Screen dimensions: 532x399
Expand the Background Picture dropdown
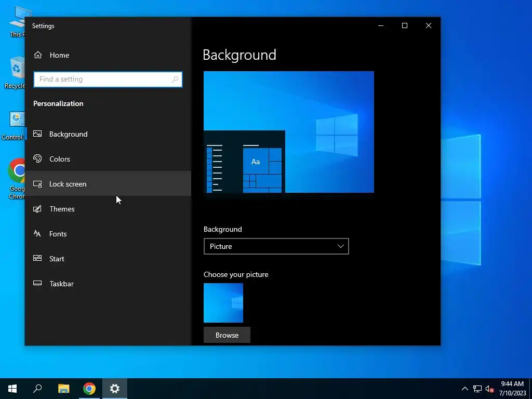click(x=276, y=246)
